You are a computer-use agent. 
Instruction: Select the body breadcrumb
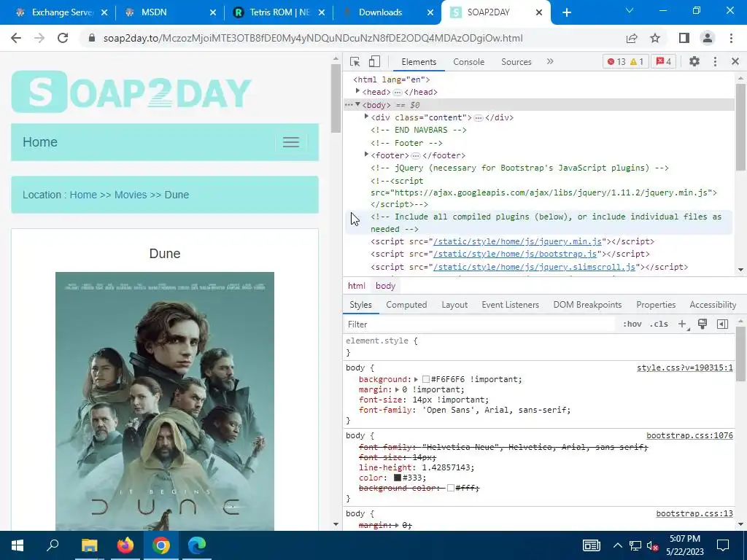pos(385,286)
